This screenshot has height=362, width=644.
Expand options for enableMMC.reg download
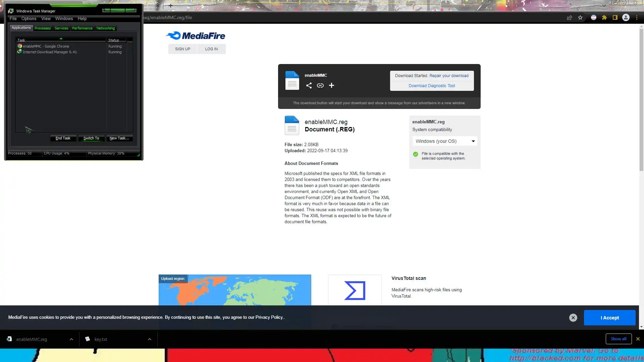71,339
